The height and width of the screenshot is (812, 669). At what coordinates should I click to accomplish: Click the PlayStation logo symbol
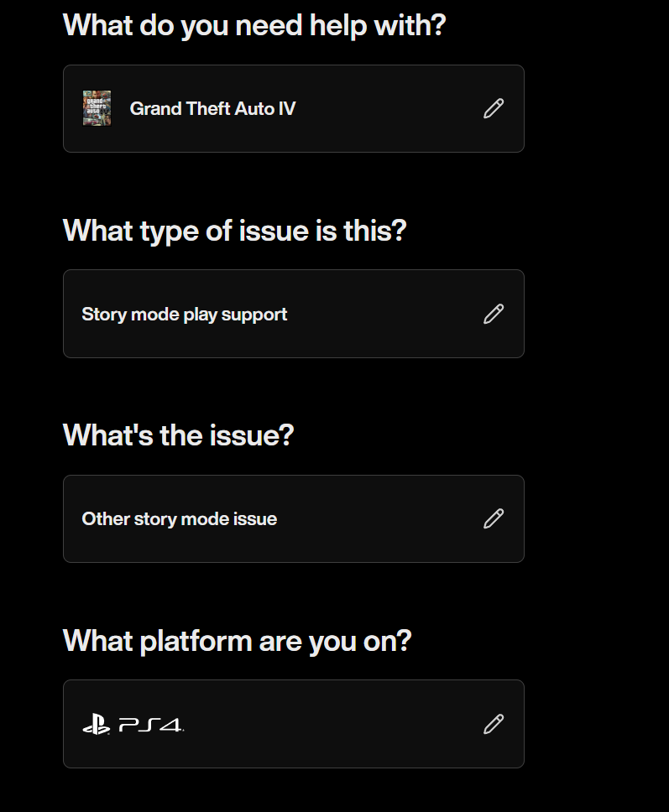click(96, 724)
